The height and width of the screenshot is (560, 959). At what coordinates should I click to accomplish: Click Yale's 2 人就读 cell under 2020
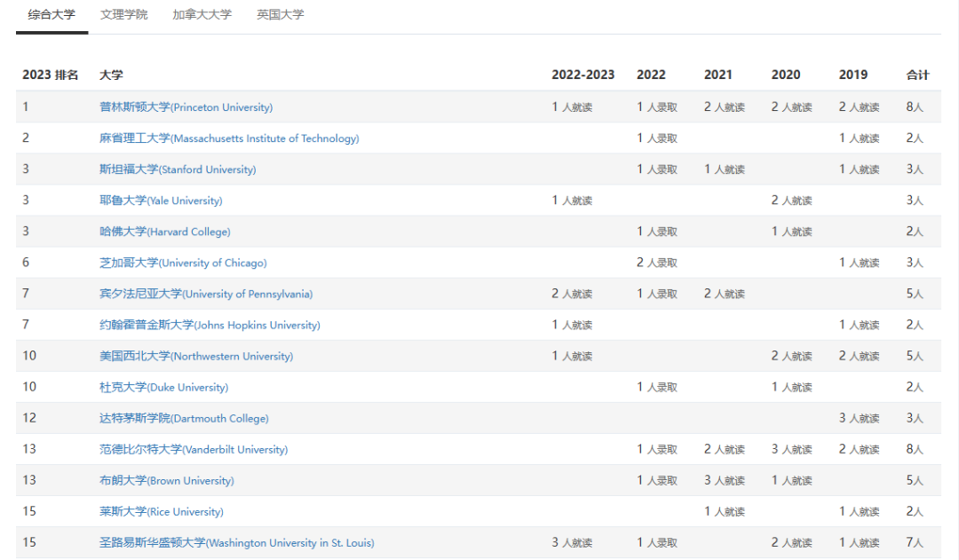791,201
